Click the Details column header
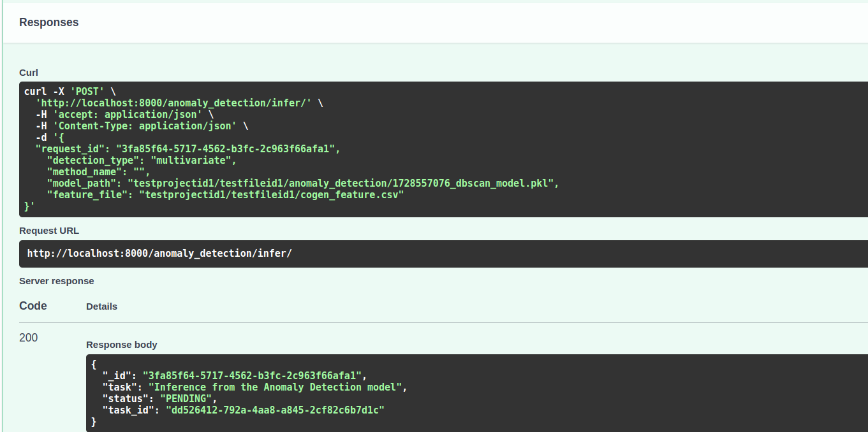 tap(101, 306)
